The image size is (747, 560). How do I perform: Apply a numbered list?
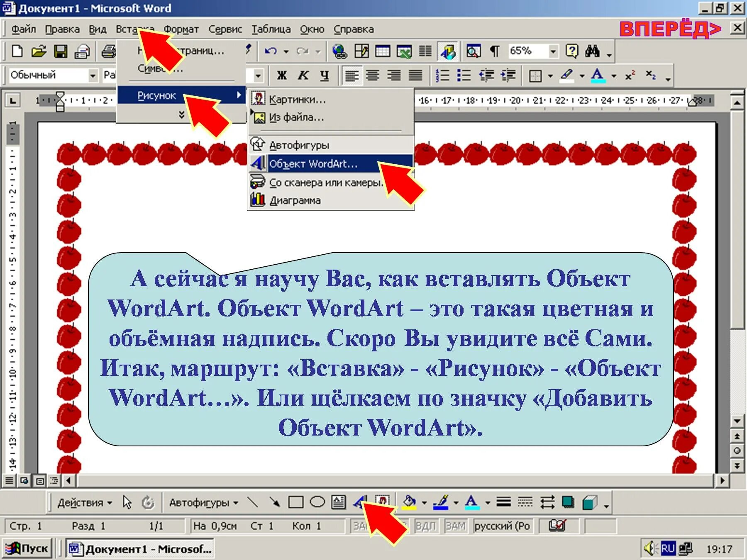point(442,75)
